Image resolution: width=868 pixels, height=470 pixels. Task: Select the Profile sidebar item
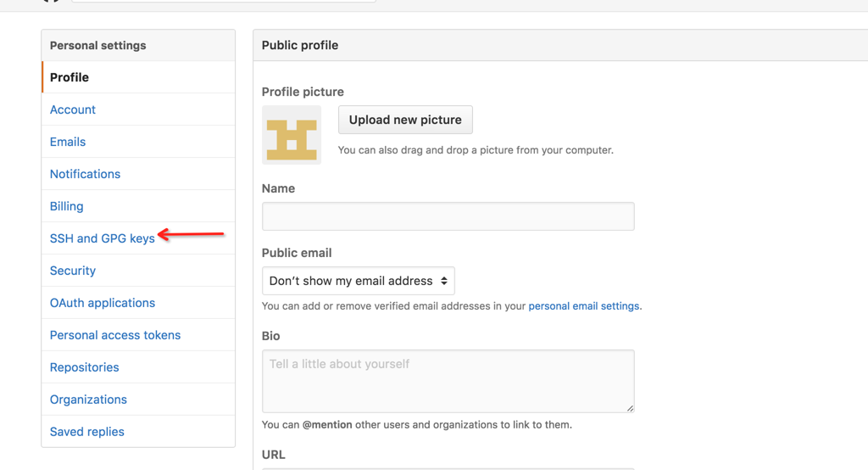(x=138, y=77)
